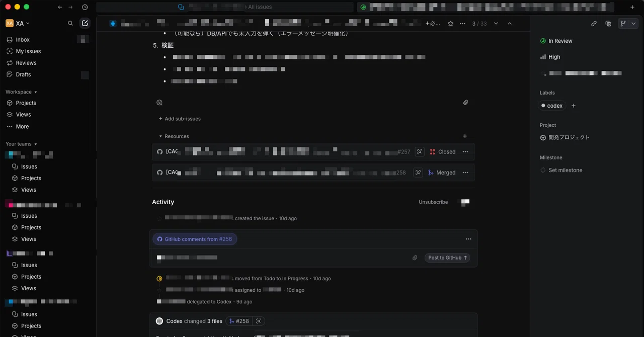Image resolution: width=644 pixels, height=337 pixels.
Task: Click the GitHub comment input field
Action: (x=282, y=258)
